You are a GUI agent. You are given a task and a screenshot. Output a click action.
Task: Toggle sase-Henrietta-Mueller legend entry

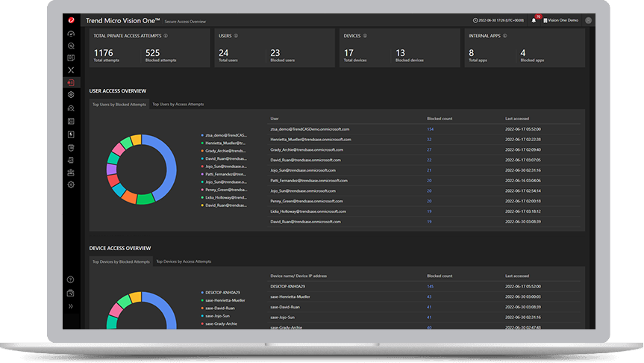pyautogui.click(x=223, y=300)
